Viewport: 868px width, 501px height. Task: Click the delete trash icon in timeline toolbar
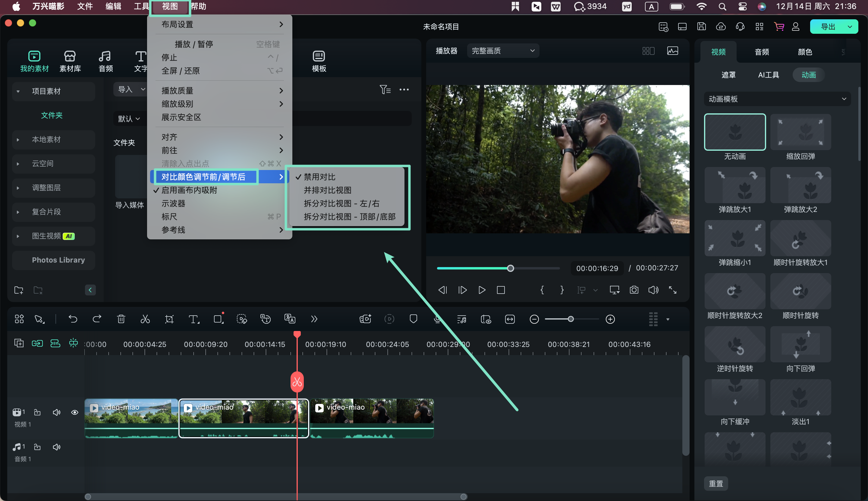point(121,319)
